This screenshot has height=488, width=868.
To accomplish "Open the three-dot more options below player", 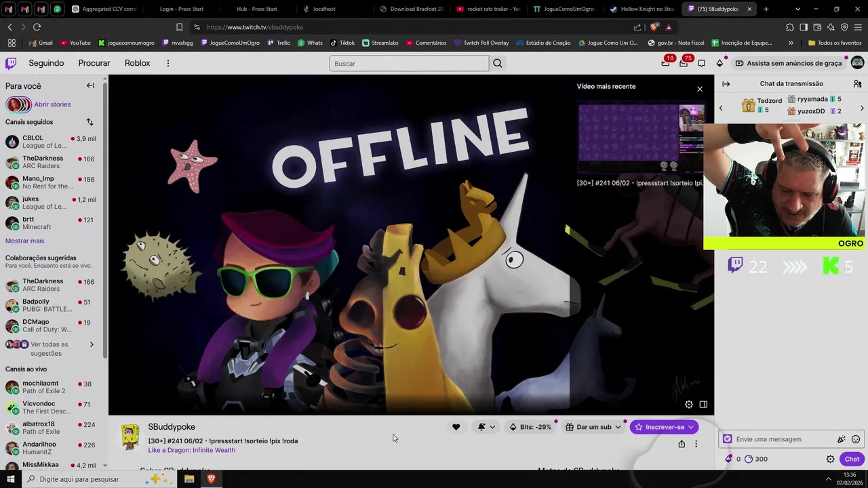I will 696,444.
